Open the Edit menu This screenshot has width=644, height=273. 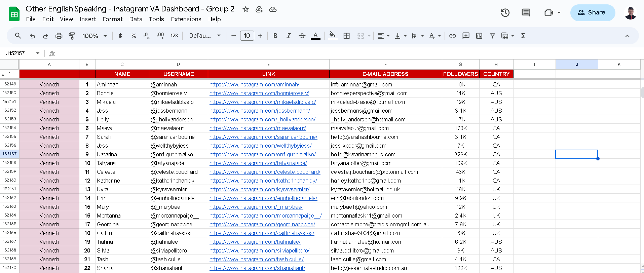point(48,19)
